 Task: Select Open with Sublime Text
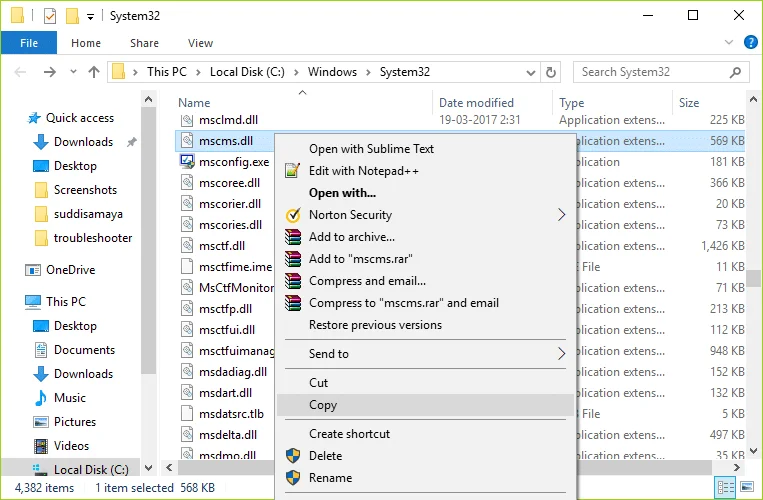click(425, 149)
